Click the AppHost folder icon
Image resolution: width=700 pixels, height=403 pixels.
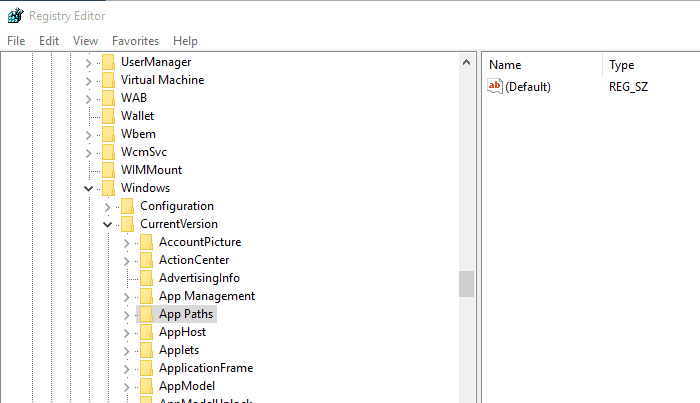pos(146,332)
